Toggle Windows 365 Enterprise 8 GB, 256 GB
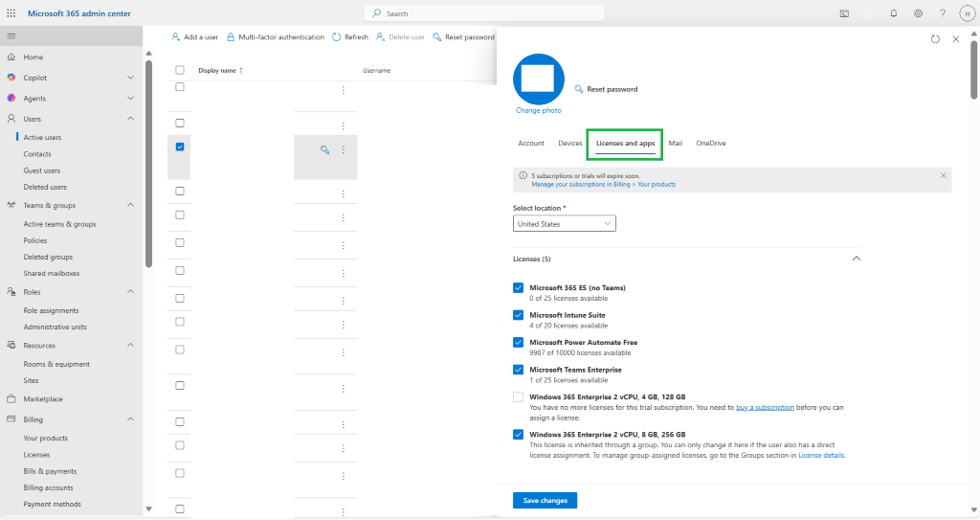This screenshot has width=980, height=520. click(518, 434)
